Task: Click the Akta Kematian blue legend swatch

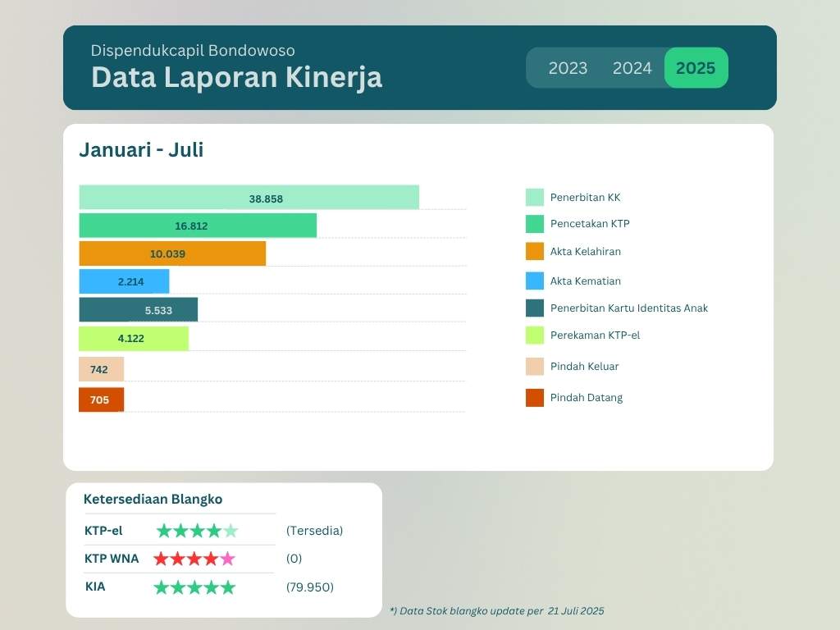Action: (x=535, y=281)
